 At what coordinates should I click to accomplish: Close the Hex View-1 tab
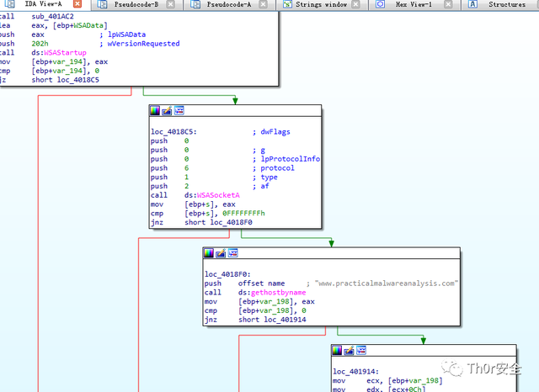pos(448,4)
